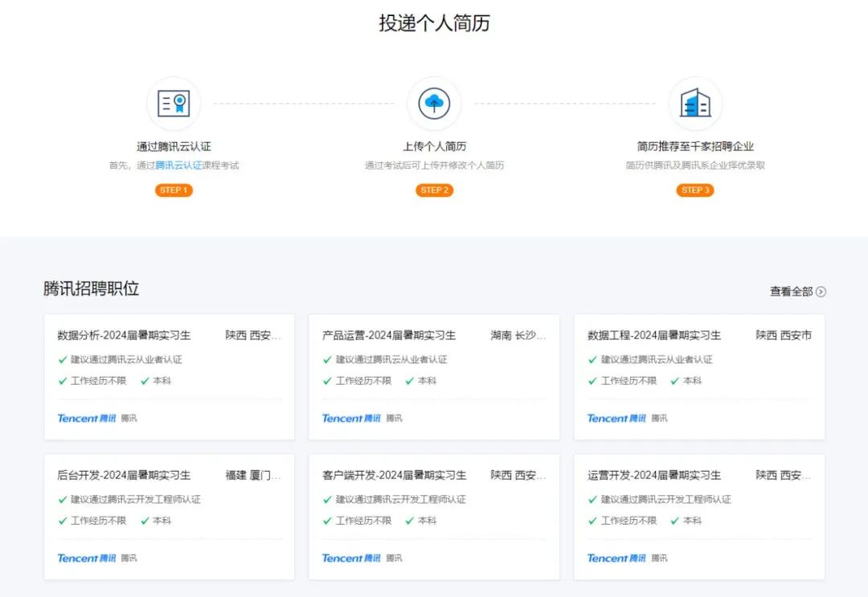Screen dimensions: 868x597
Task: Click the 腾讯 company name in 客户端开发 card
Action: [x=394, y=558]
